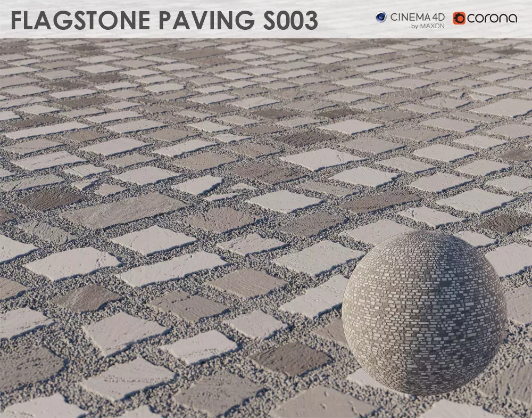Click the orange Corona logo icon

(459, 18)
